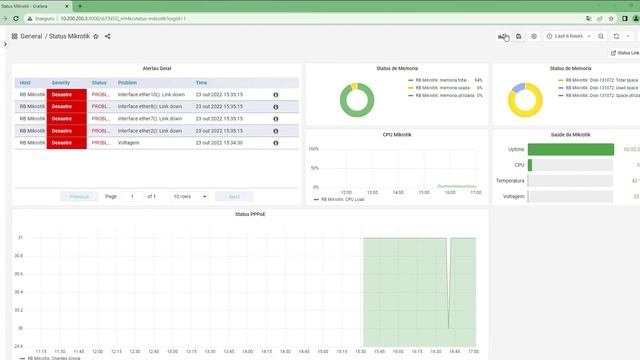Click the Status Mikrotik breadcrumb title

point(69,36)
